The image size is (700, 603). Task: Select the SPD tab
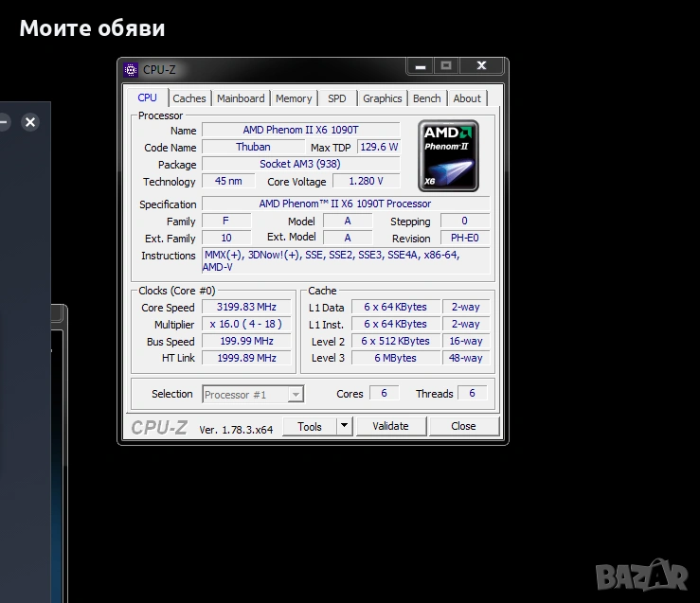click(337, 98)
